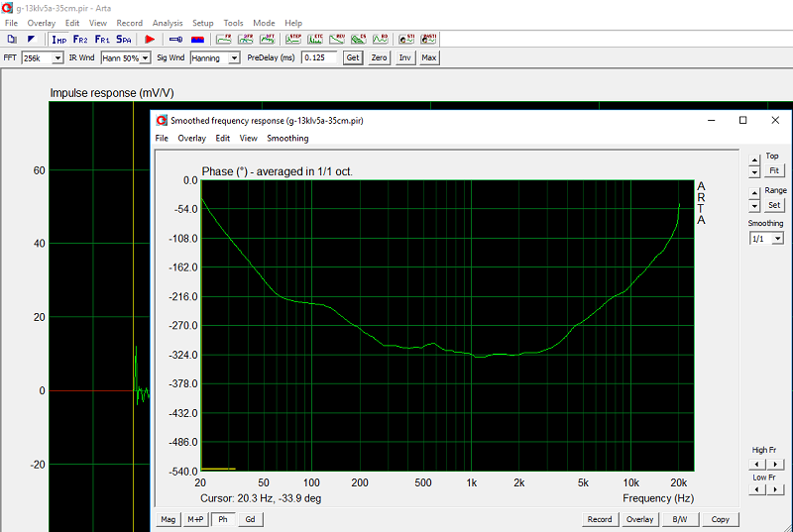Screen dimensions: 793x532
Task: Increase the Range with up arrow
Action: coord(754,193)
